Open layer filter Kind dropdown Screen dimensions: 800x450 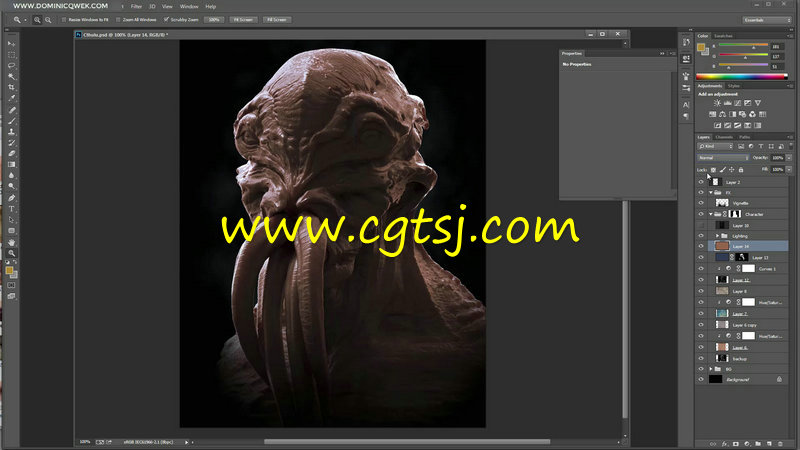[715, 147]
